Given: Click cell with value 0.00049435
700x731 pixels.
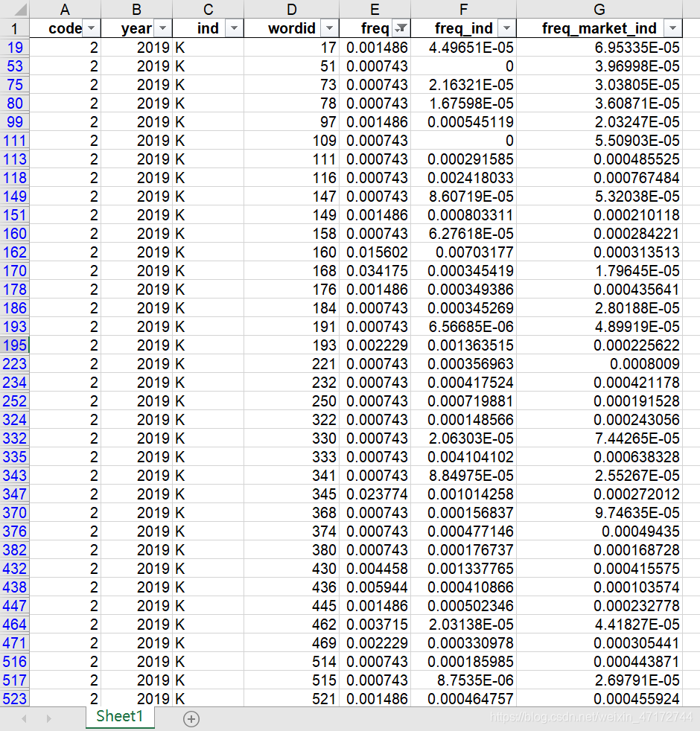Looking at the screenshot, I should tap(599, 532).
